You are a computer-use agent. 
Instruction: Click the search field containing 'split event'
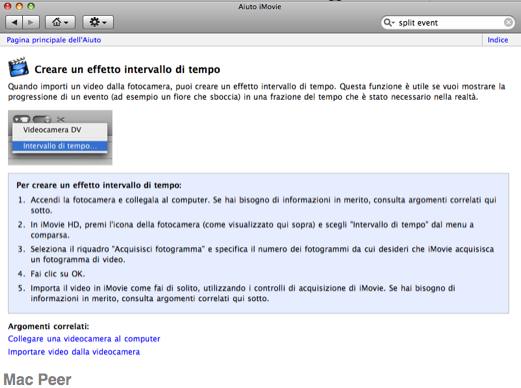click(x=448, y=23)
